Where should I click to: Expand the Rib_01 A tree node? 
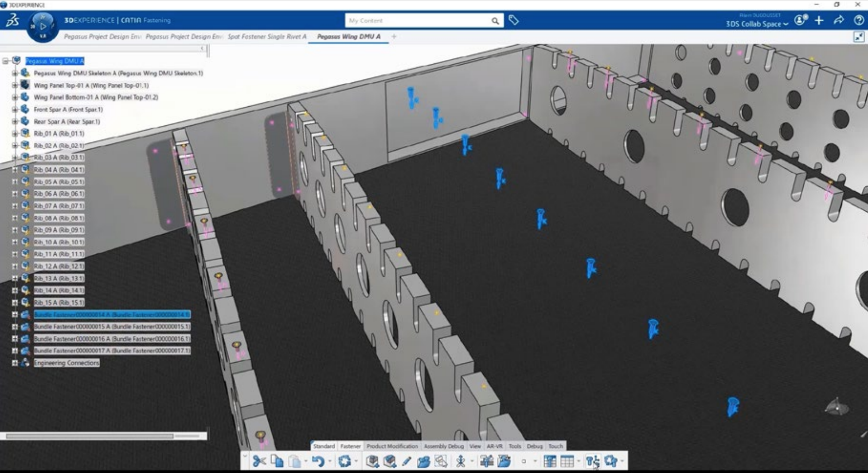(15, 133)
